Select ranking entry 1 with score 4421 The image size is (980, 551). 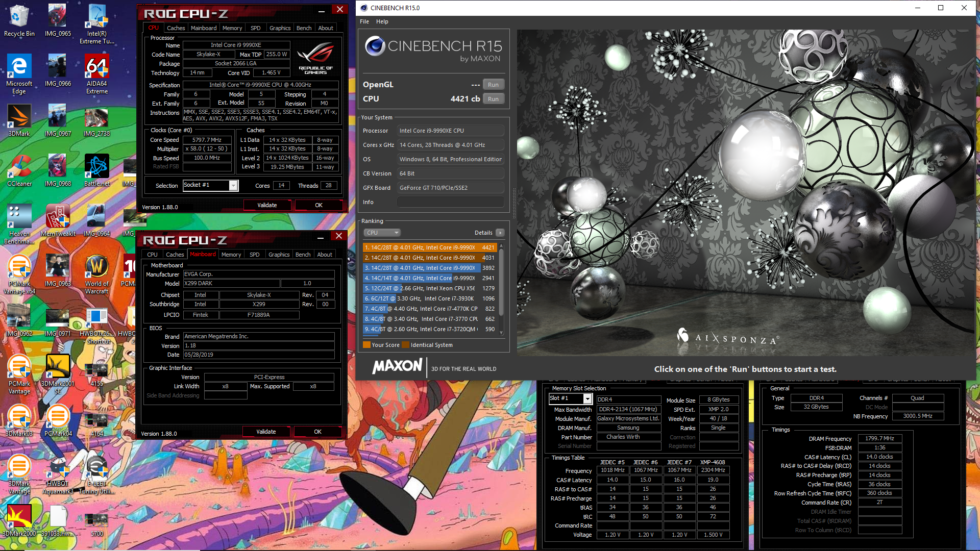pos(430,247)
